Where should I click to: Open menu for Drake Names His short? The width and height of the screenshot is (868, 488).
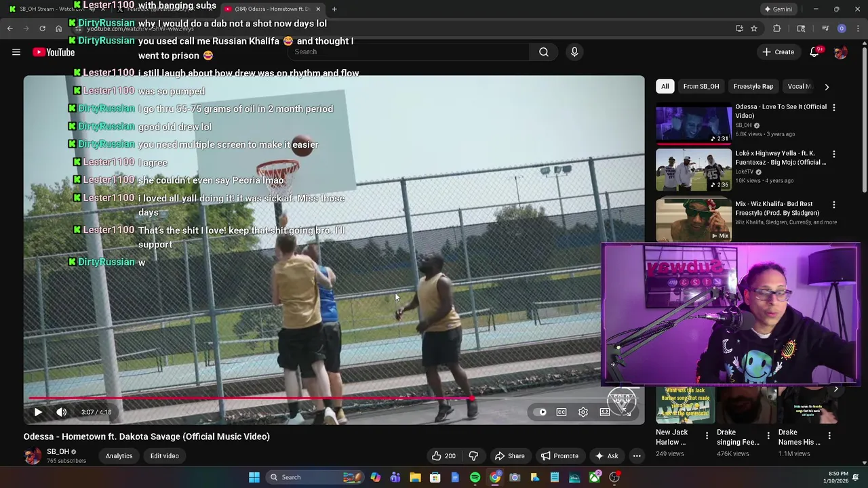pos(830,436)
